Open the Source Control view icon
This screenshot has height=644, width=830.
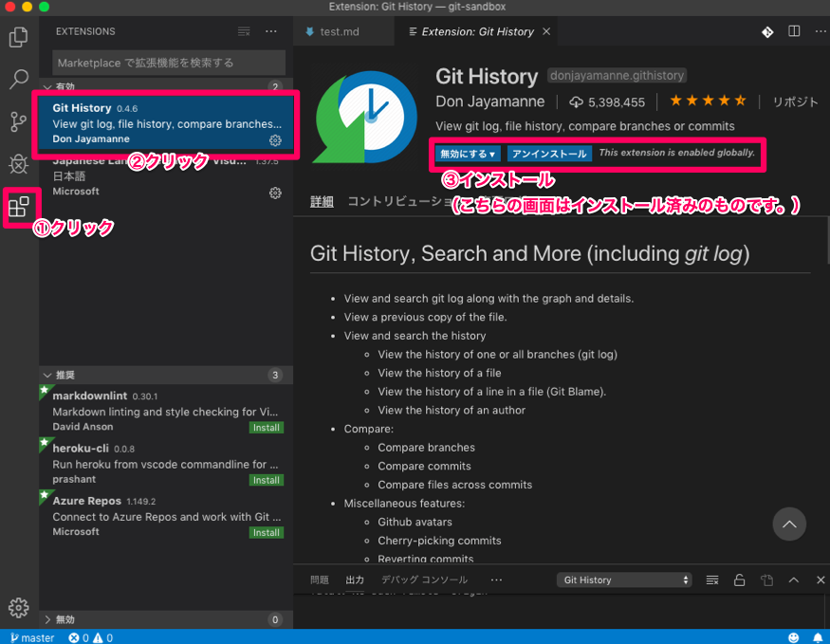point(19,121)
